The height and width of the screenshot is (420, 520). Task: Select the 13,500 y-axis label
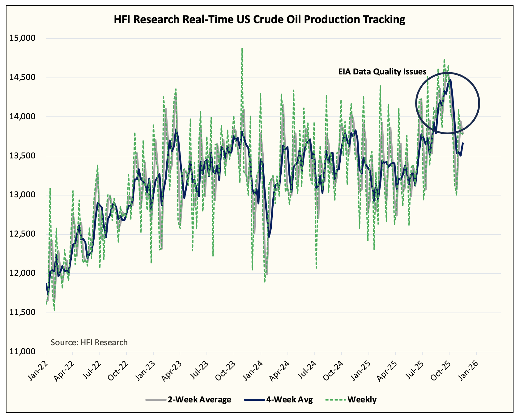point(23,156)
